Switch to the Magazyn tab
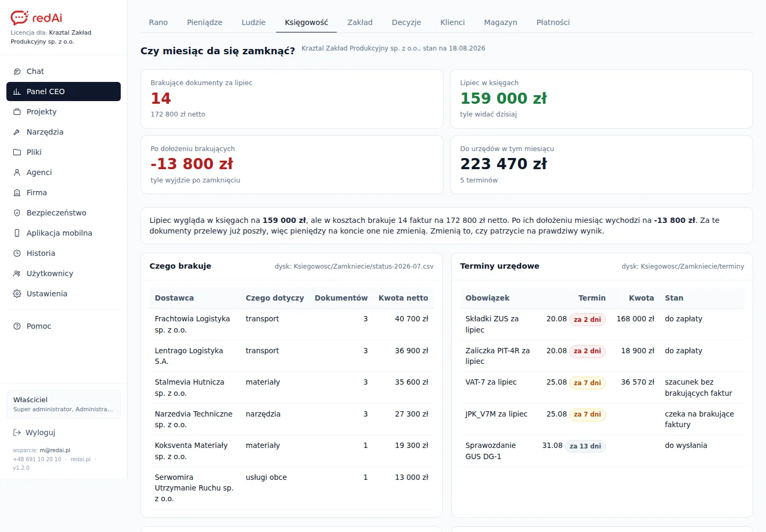766x532 pixels. (x=501, y=22)
